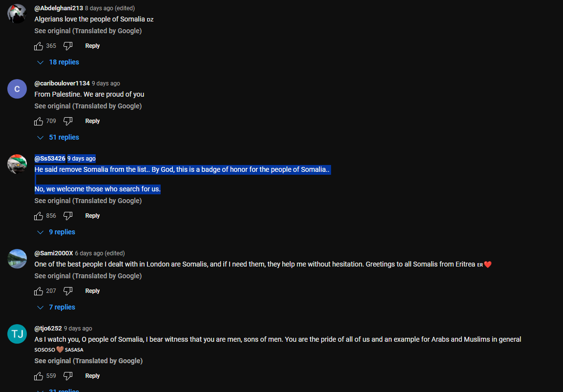Expand 7 replies under @Sami2000X comment

(56, 307)
